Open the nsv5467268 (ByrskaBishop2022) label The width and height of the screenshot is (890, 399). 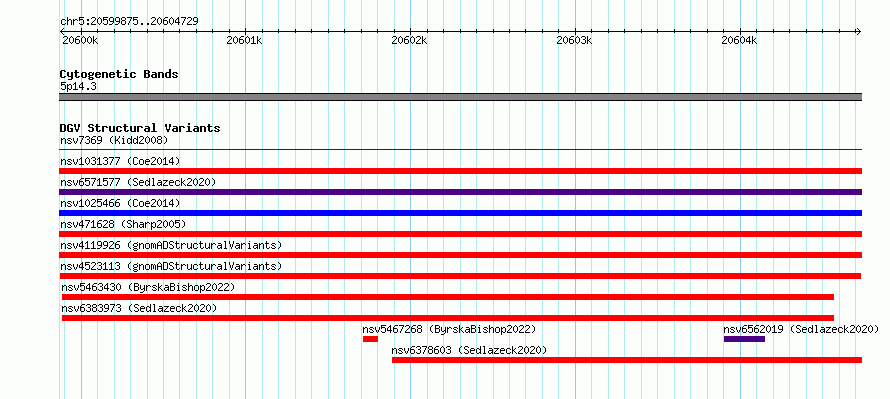tap(449, 329)
